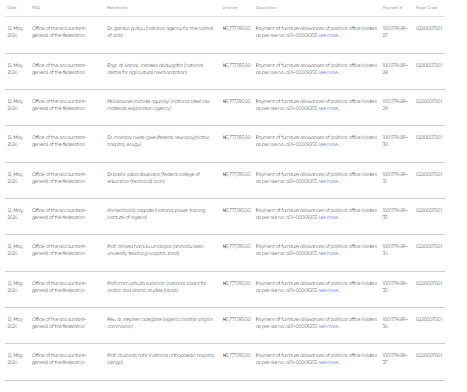The image size is (467, 392).
Task: Click the MDA cell in the jalingo hospital row
Action: (x=59, y=359)
